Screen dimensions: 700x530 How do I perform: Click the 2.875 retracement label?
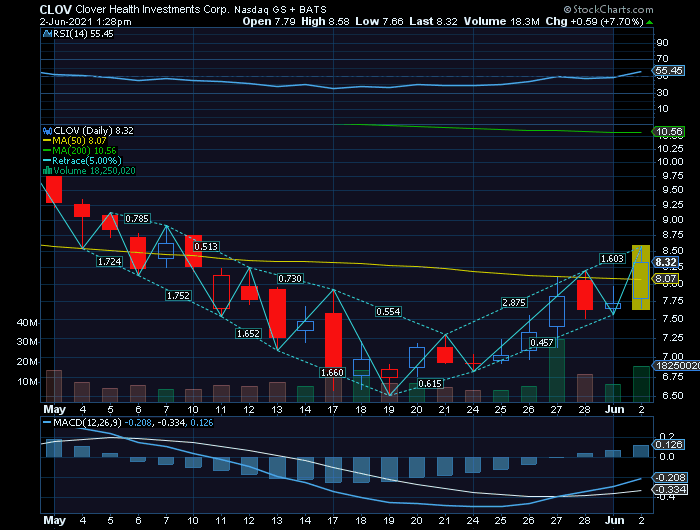pyautogui.click(x=514, y=303)
